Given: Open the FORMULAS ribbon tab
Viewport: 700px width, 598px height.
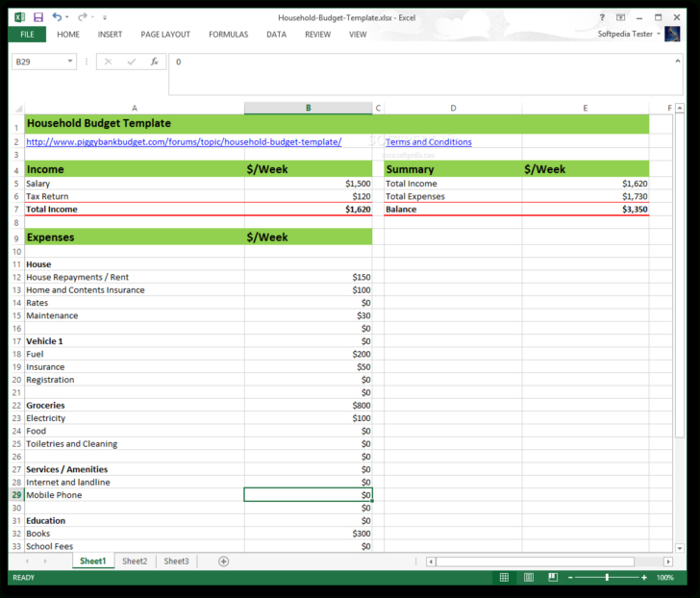Looking at the screenshot, I should click(228, 35).
